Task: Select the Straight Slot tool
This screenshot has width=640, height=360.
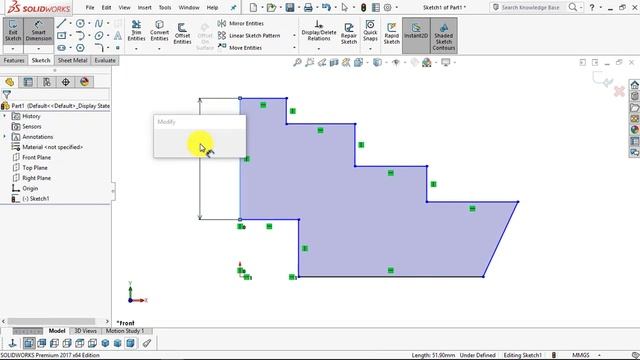Action: tap(61, 48)
